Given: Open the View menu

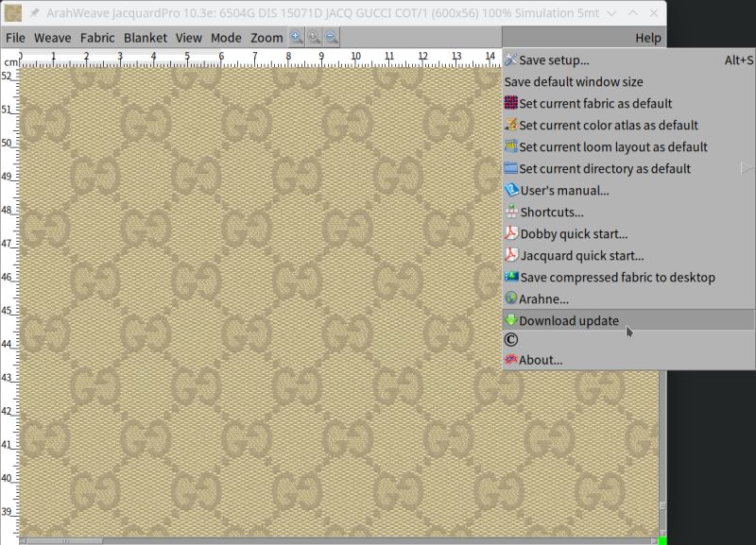Looking at the screenshot, I should (x=188, y=38).
